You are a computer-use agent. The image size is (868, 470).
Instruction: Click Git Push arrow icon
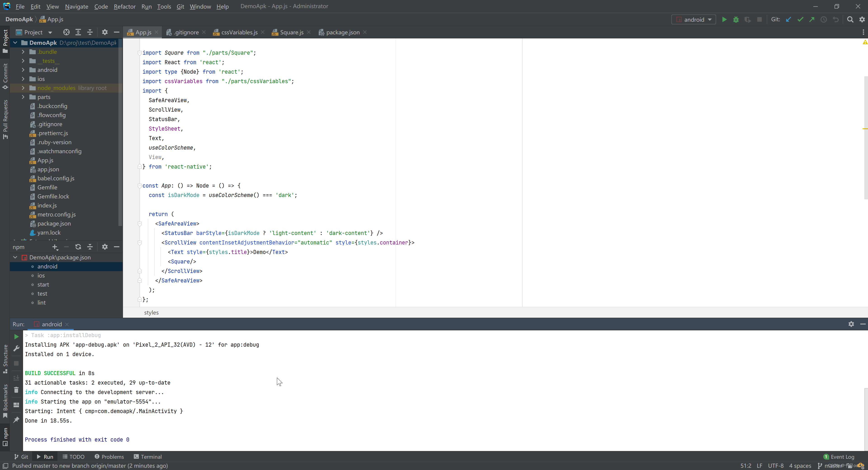click(x=812, y=19)
